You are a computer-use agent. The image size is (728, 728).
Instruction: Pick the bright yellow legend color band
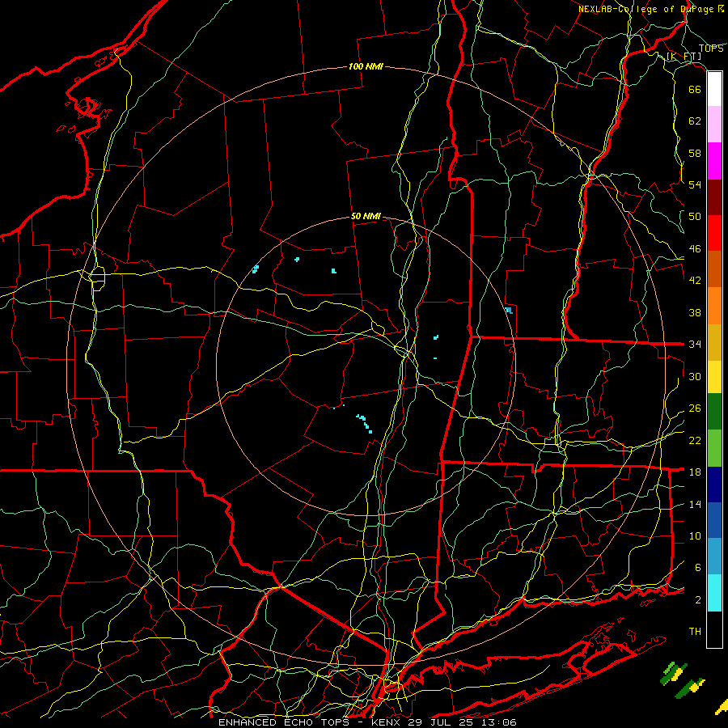[714, 377]
